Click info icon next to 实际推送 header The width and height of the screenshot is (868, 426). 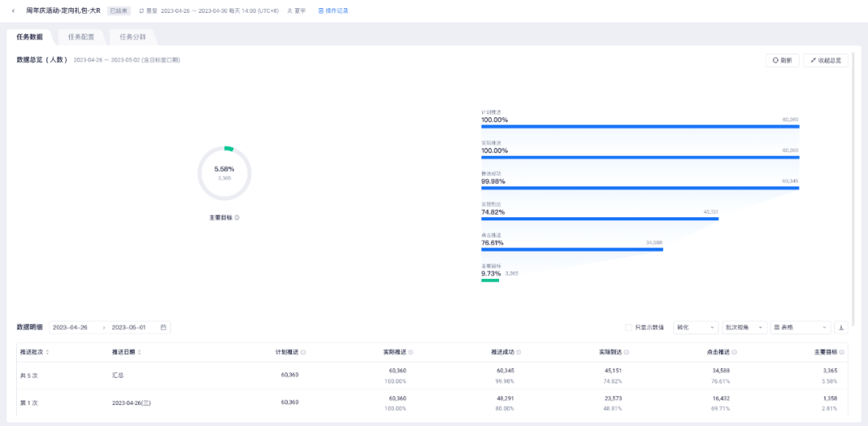pyautogui.click(x=410, y=352)
